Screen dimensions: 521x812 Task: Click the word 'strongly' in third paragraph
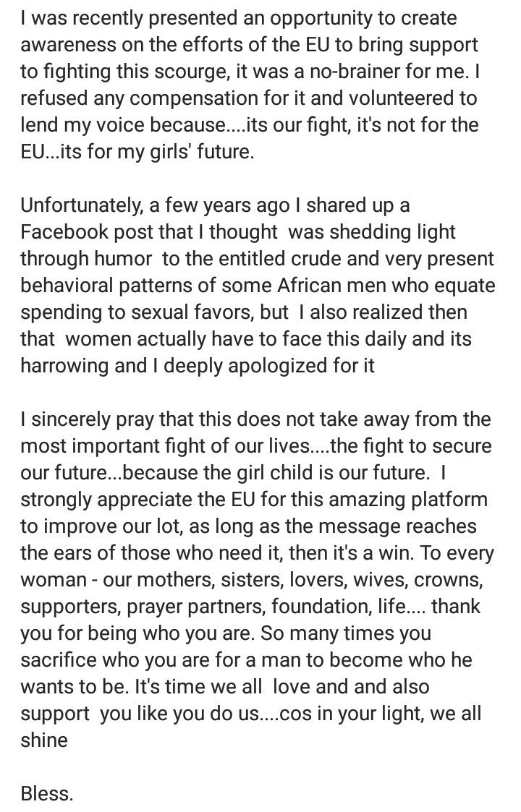tap(56, 499)
